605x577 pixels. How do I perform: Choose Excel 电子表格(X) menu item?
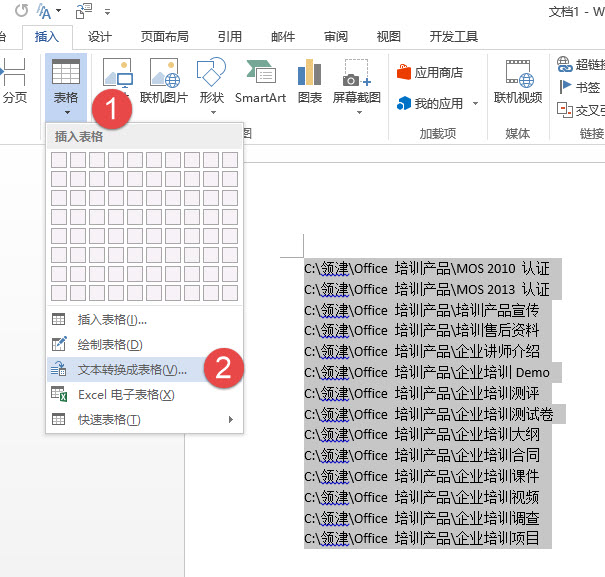(x=144, y=395)
